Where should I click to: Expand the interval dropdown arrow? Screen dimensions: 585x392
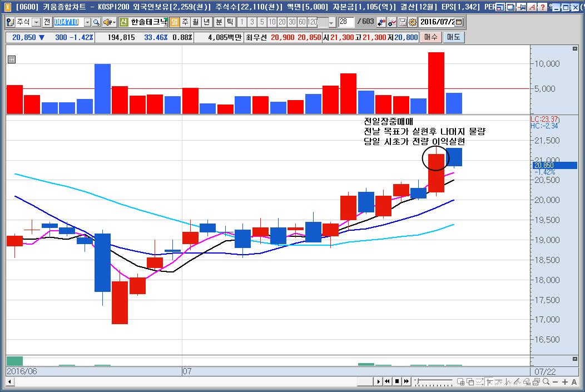(x=331, y=23)
